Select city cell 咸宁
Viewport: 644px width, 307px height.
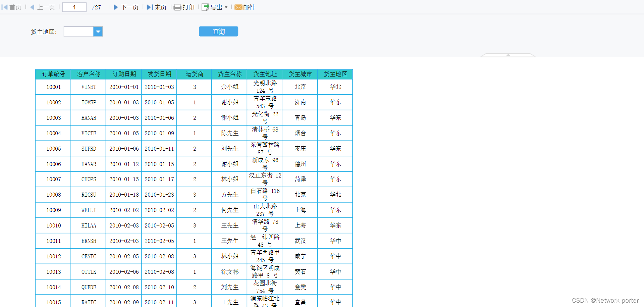point(300,256)
